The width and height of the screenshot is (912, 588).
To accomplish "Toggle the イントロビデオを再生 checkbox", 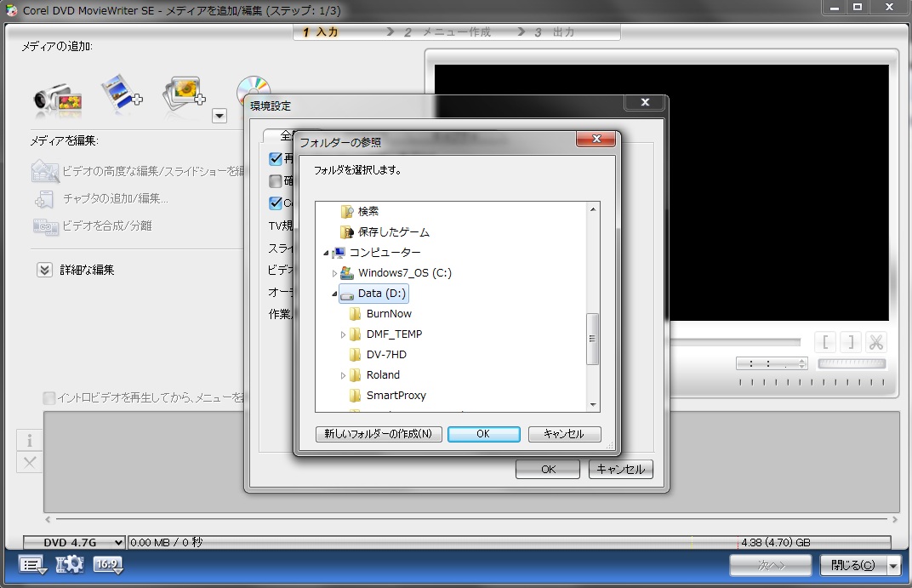I will 49,398.
